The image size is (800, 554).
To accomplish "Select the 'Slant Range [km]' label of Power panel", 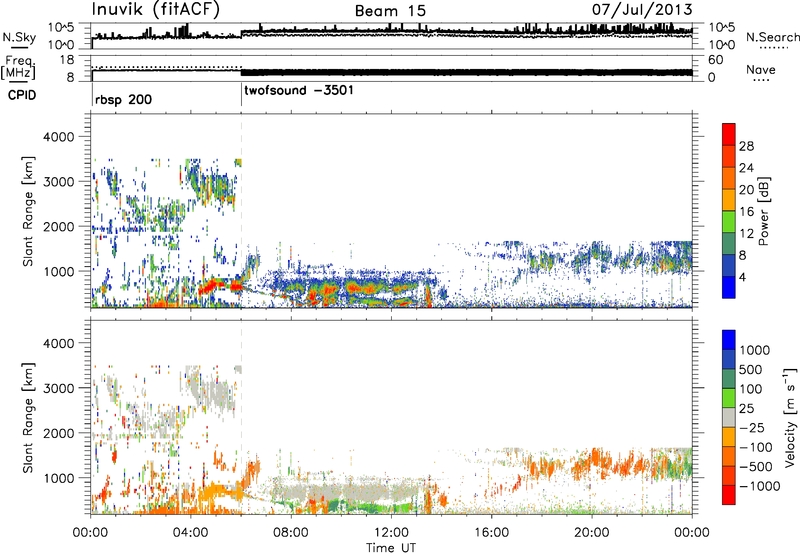I will click(x=28, y=211).
